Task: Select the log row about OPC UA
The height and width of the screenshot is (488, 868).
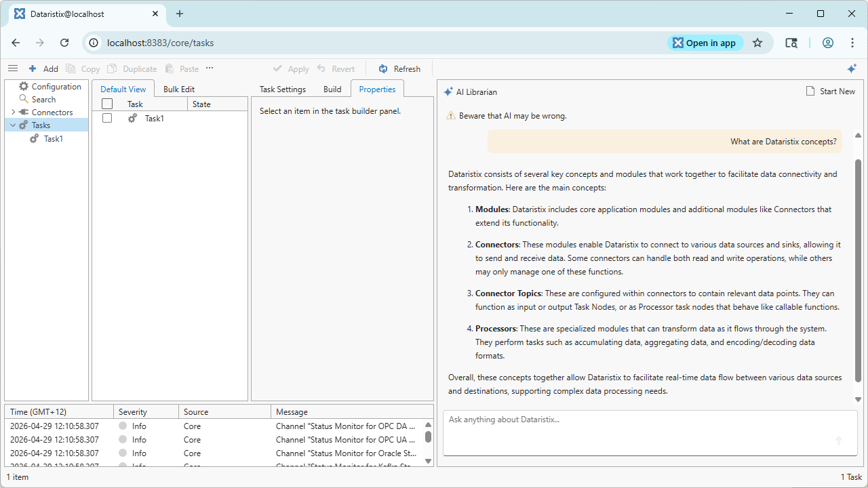Action: [x=214, y=440]
